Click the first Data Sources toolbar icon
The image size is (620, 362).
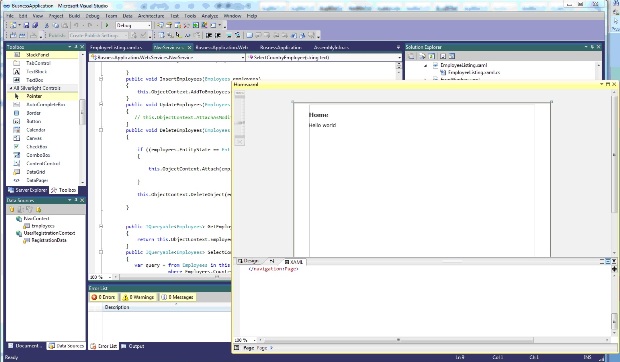[x=12, y=209]
